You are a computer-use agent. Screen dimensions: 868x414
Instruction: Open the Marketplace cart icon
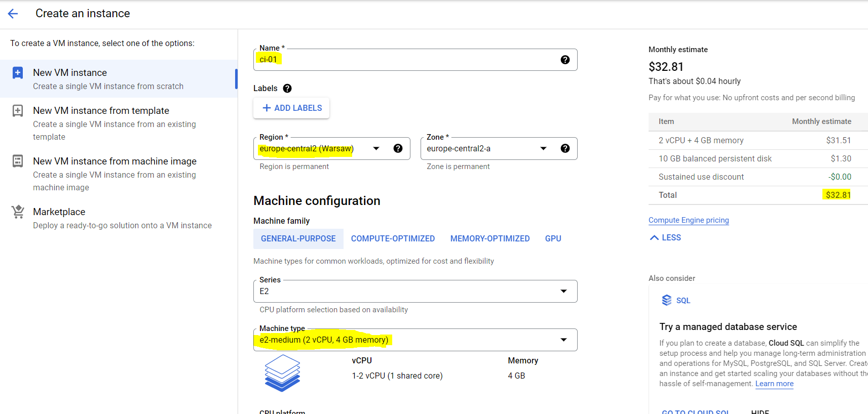tap(18, 212)
